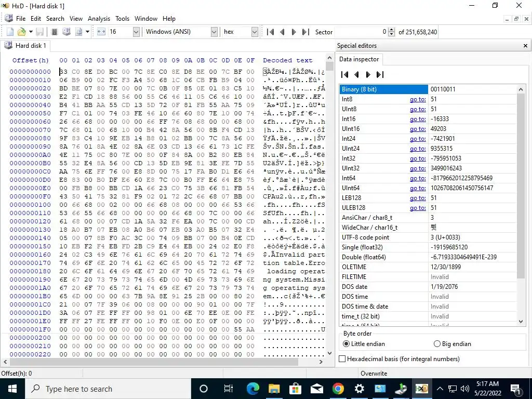532x399 pixels.
Task: Open File Explorer from the taskbar
Action: pos(274,389)
